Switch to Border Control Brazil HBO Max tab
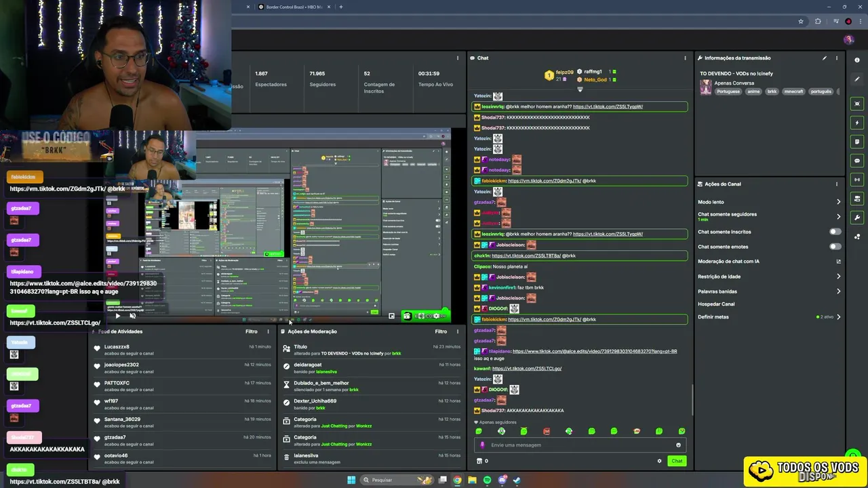 pos(293,7)
